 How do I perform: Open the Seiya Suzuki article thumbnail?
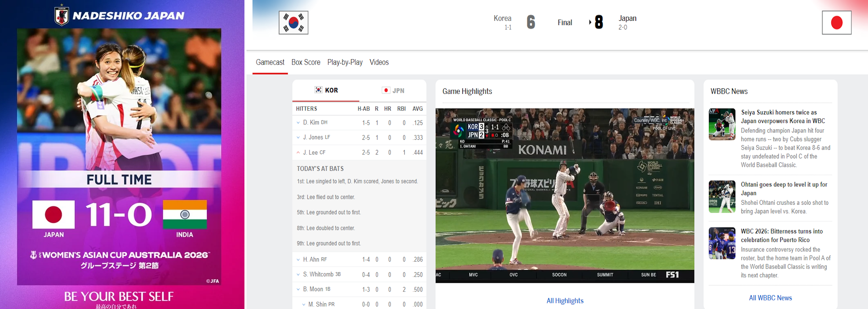[722, 124]
